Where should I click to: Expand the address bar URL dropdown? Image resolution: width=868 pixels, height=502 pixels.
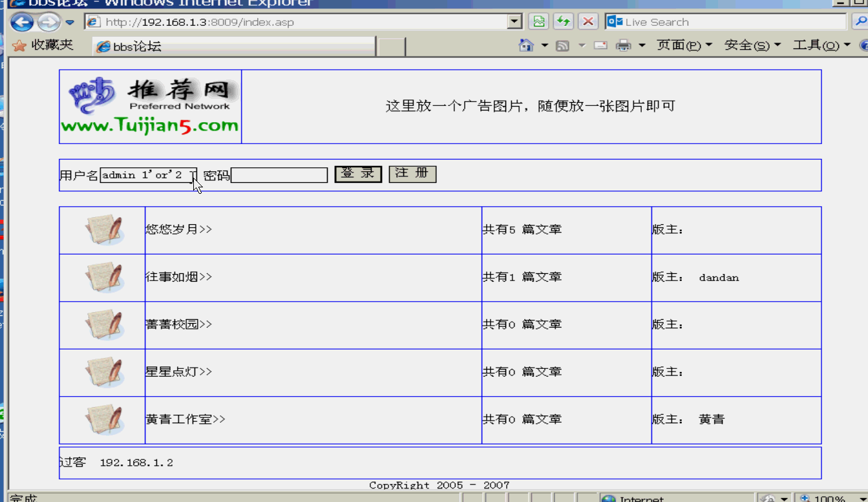[x=514, y=22]
